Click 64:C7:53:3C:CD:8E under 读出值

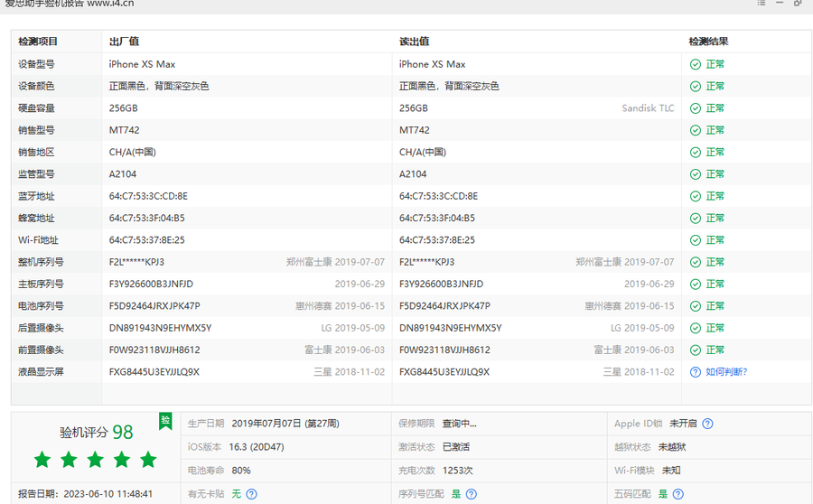439,196
